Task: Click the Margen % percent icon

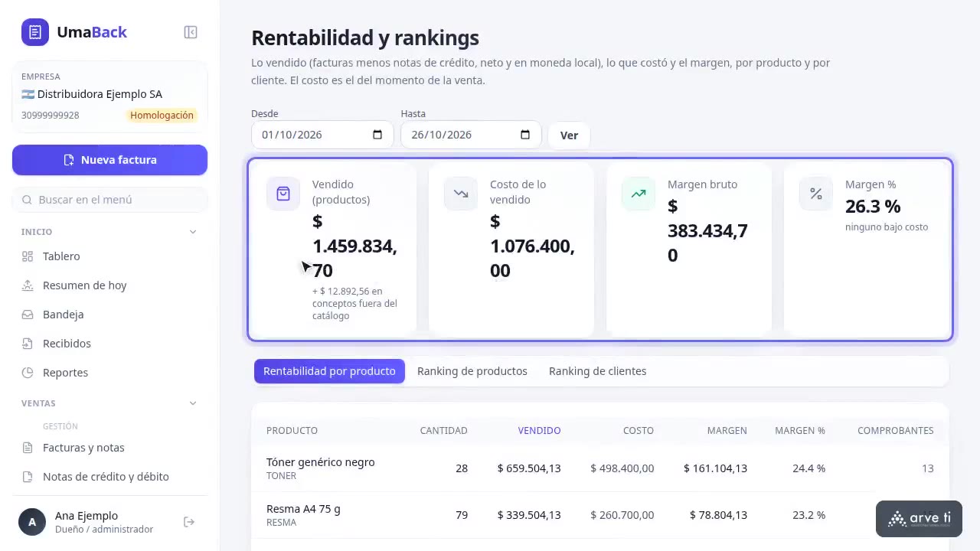Action: point(816,194)
